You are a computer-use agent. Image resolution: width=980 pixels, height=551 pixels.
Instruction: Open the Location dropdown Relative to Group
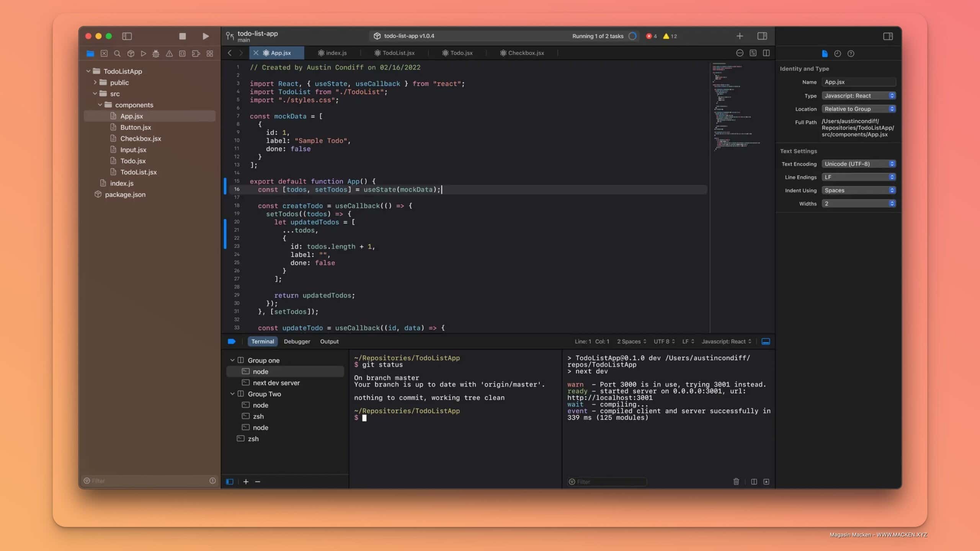pos(859,109)
